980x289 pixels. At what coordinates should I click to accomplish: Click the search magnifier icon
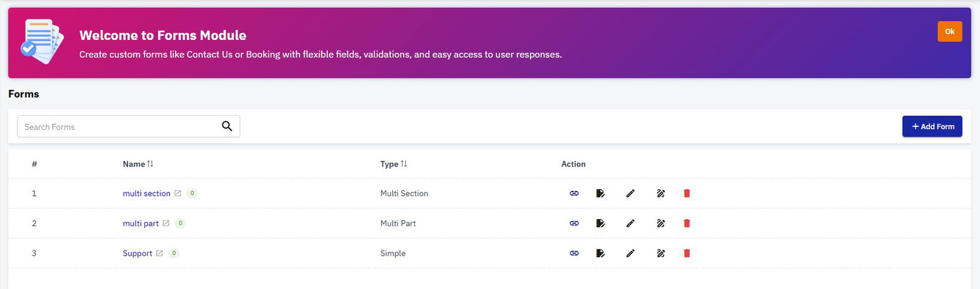pyautogui.click(x=227, y=126)
